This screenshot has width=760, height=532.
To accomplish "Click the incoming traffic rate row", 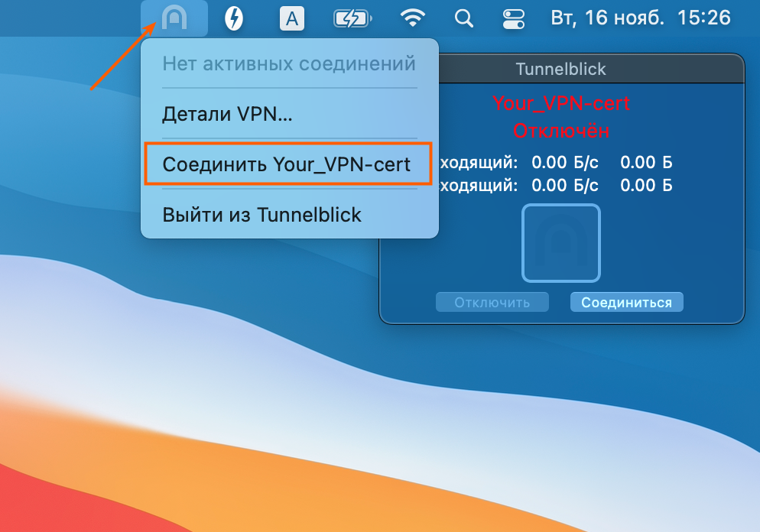I will click(x=554, y=162).
